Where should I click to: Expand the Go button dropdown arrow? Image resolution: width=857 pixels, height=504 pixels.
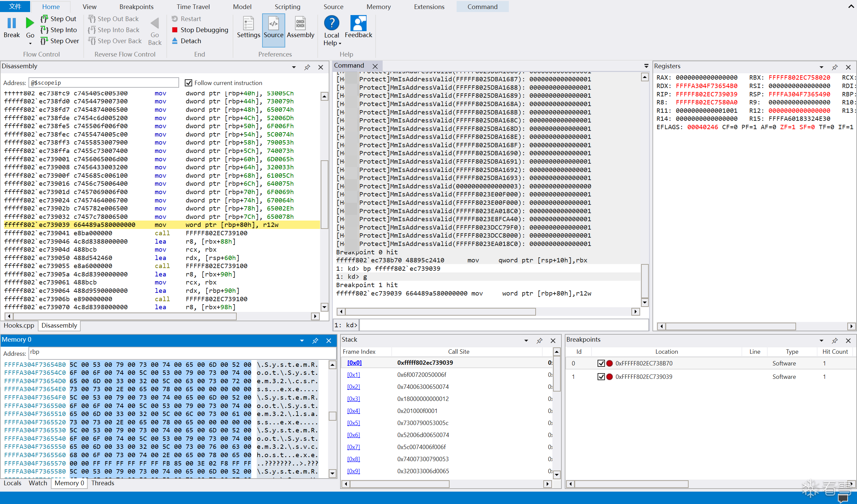(30, 44)
